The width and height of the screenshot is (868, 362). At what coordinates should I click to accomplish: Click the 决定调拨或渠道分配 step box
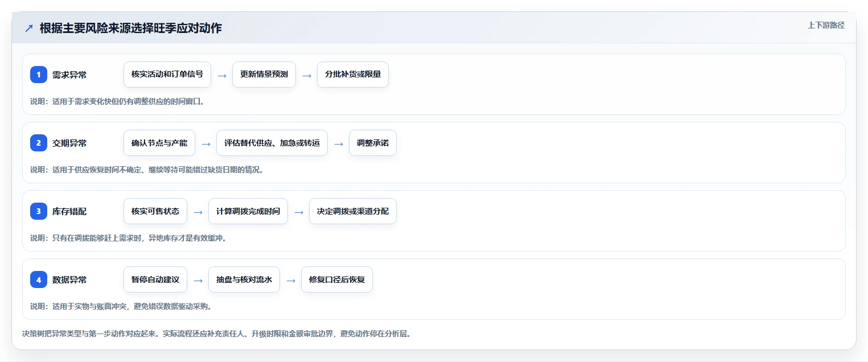(353, 211)
